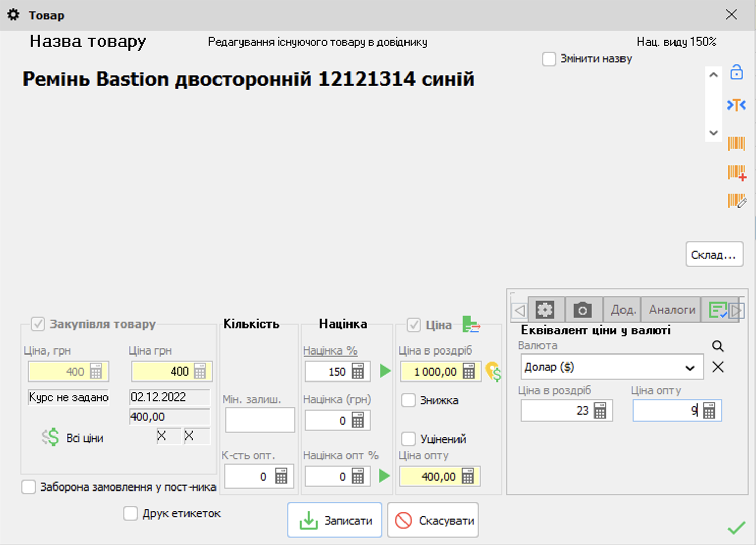Viewport: 756px width, 545px height.
Task: Click the gear tab above Еквівалент ціни
Action: (x=546, y=309)
